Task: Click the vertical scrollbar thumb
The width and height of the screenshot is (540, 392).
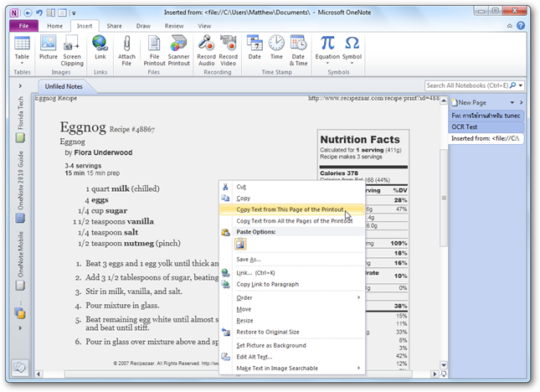Action: coord(444,198)
